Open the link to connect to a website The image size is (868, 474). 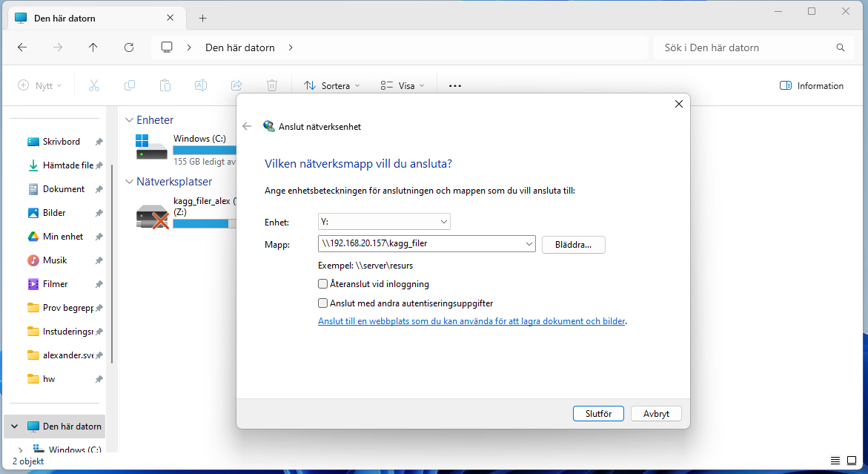click(471, 322)
